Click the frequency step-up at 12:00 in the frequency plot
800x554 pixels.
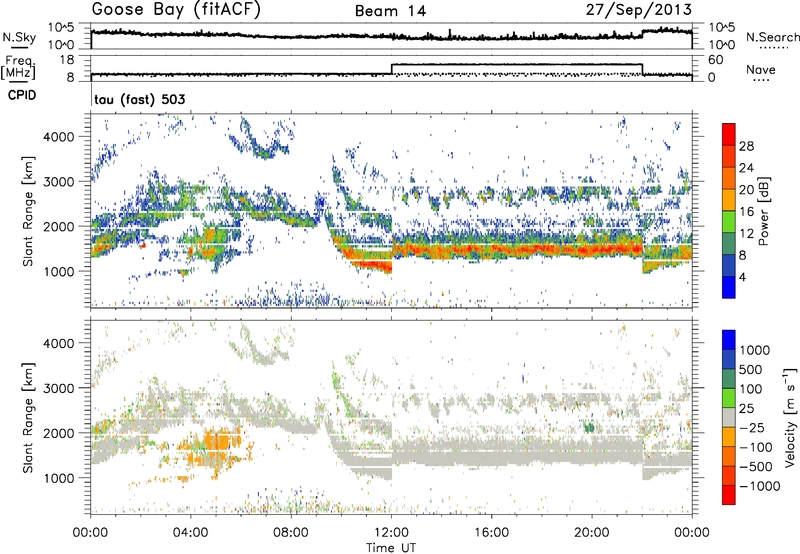click(391, 69)
